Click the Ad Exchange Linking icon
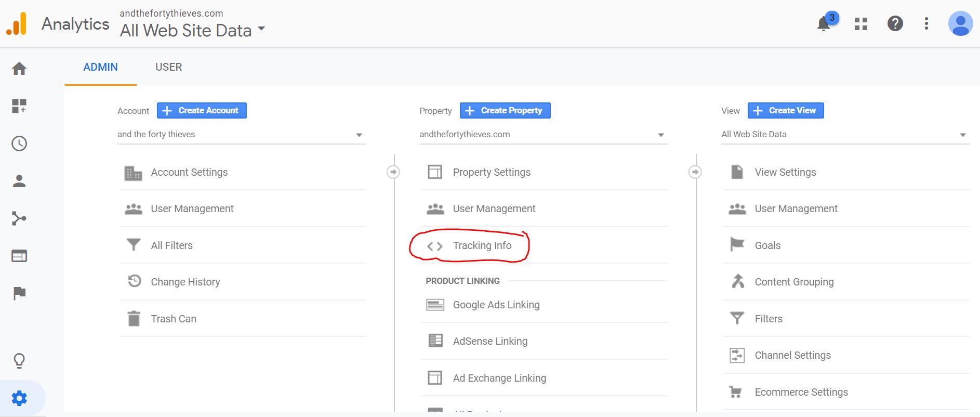Screen dimensions: 980x417 click(435, 377)
